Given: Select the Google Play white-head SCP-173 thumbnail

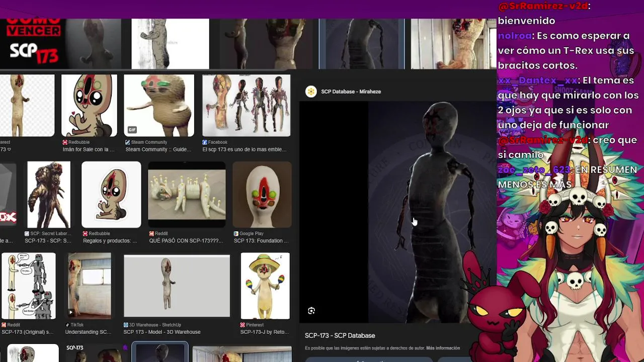Looking at the screenshot, I should [262, 195].
